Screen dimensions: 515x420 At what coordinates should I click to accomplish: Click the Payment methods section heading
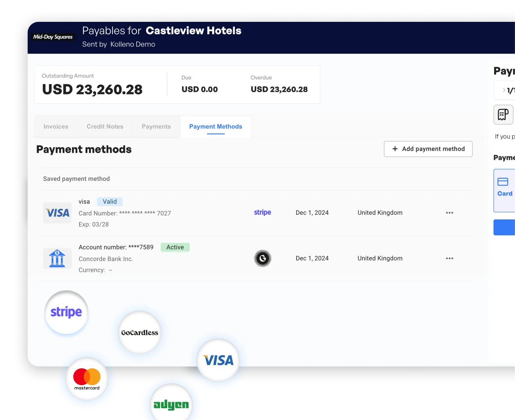84,149
